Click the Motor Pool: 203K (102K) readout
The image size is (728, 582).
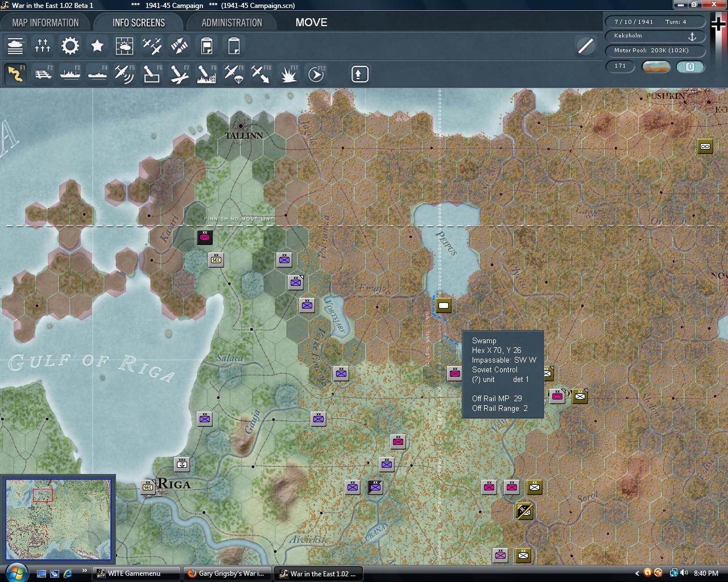tap(655, 51)
